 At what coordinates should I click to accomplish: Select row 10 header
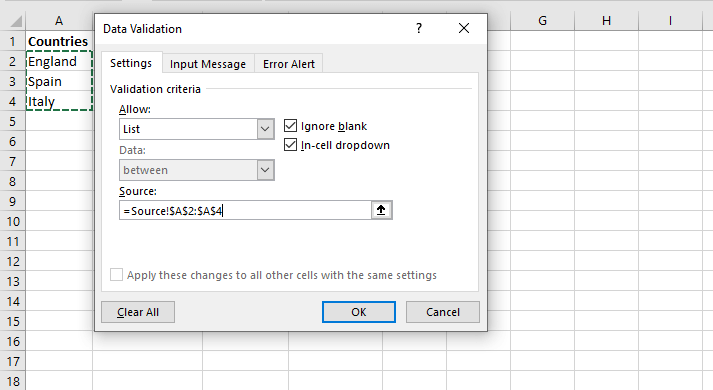click(13, 221)
